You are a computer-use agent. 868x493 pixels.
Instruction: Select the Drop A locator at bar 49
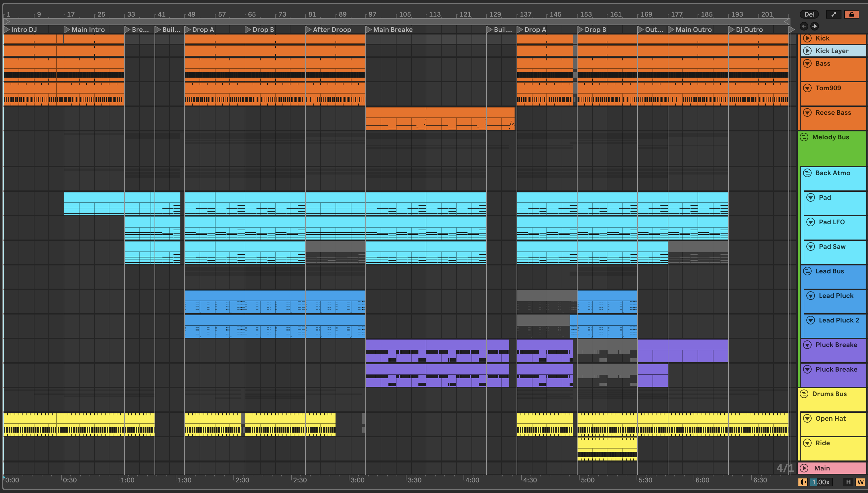[200, 30]
